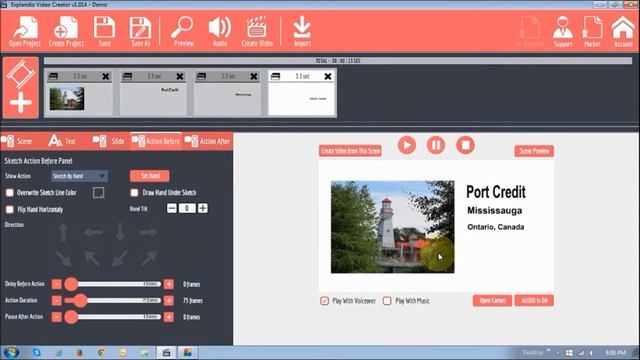Pause the scene preview

click(x=436, y=145)
